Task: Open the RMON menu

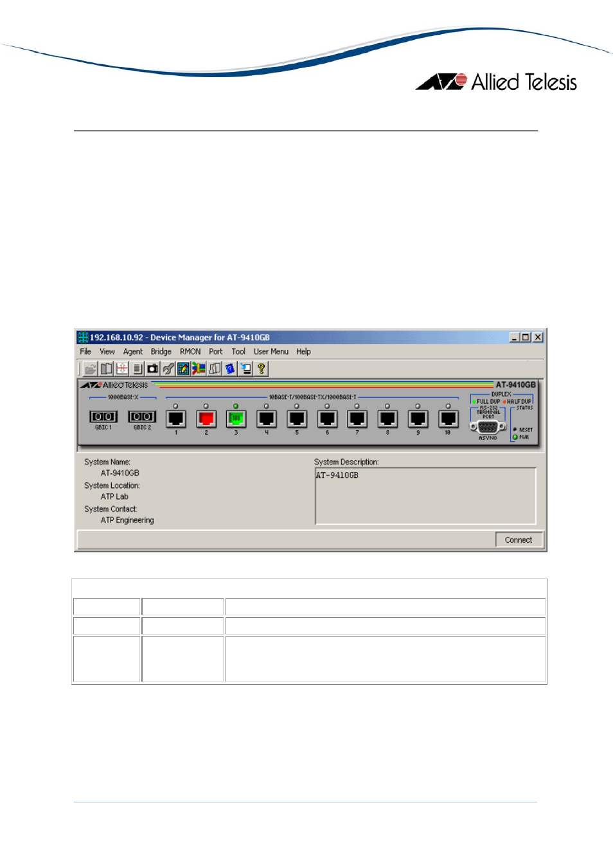Action: click(x=190, y=352)
